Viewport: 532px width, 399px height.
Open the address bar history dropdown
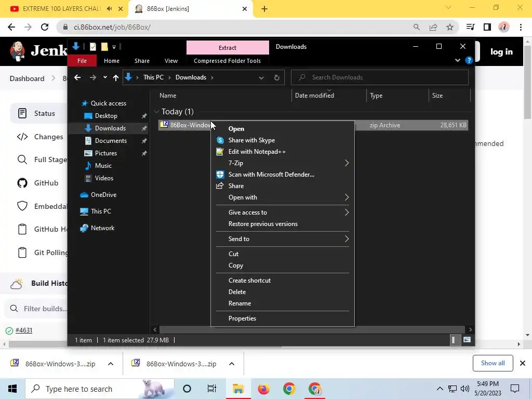point(261,78)
